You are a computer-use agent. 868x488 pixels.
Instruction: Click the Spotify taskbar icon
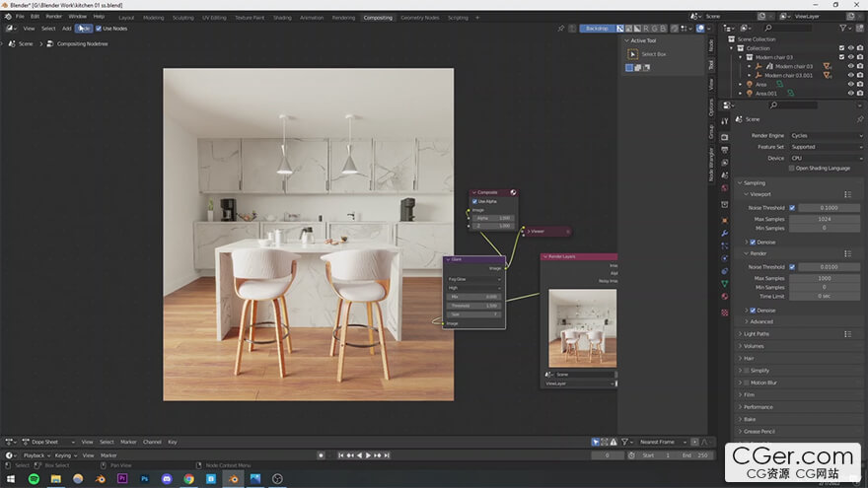tap(34, 479)
